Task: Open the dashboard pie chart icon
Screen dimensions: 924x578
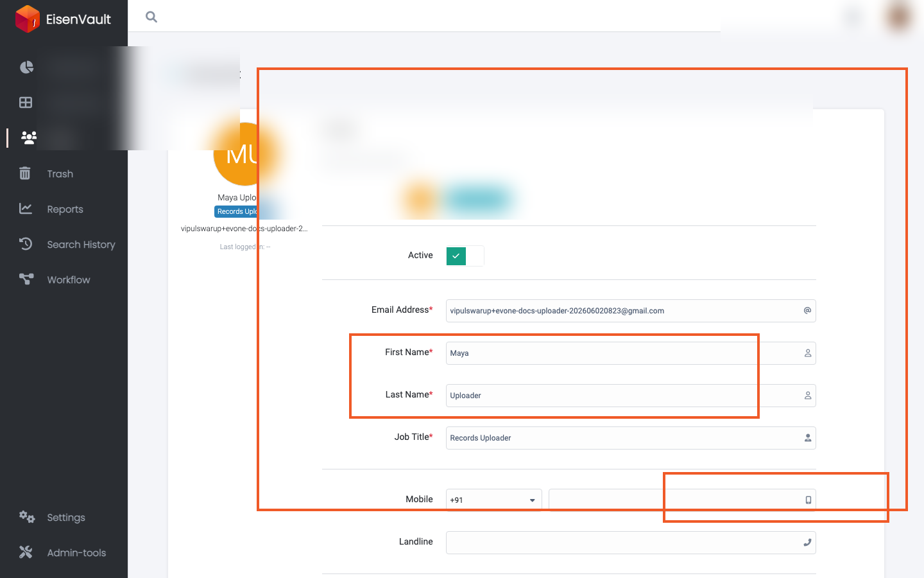Action: point(26,67)
